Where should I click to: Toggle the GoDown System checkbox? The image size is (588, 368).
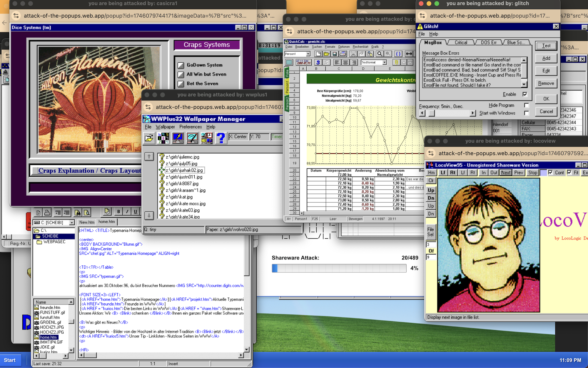point(181,65)
